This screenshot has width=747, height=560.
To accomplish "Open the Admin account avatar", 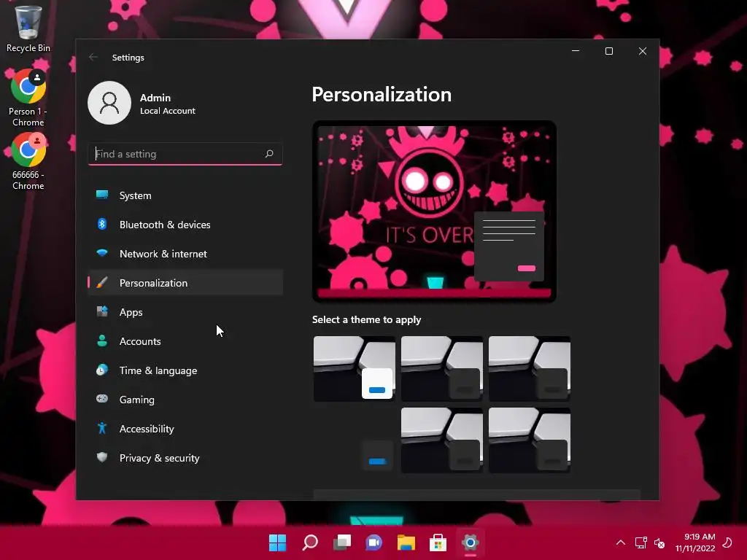I will (x=109, y=103).
